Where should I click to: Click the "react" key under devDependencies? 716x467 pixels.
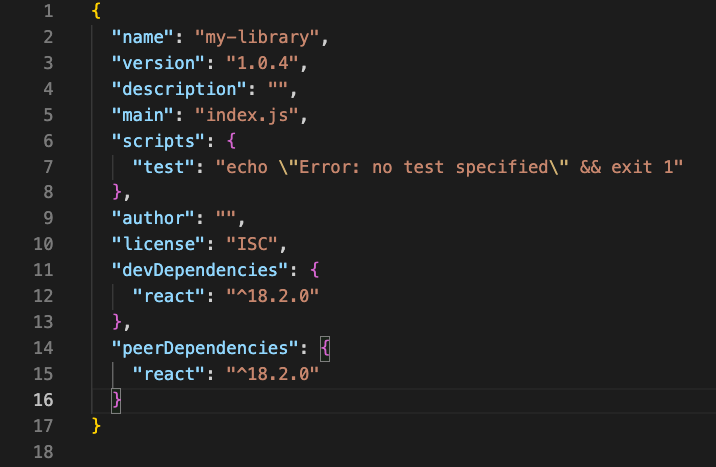pos(169,296)
